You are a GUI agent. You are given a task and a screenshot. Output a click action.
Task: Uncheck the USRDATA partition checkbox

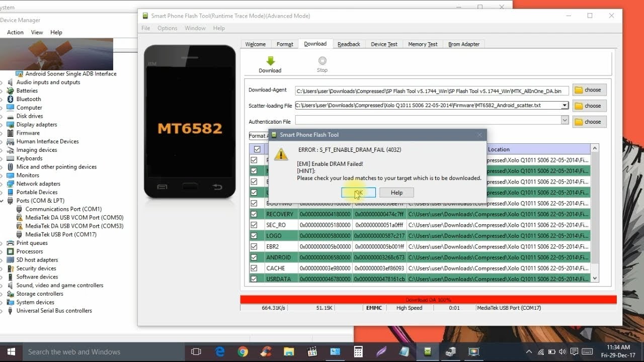tap(254, 279)
